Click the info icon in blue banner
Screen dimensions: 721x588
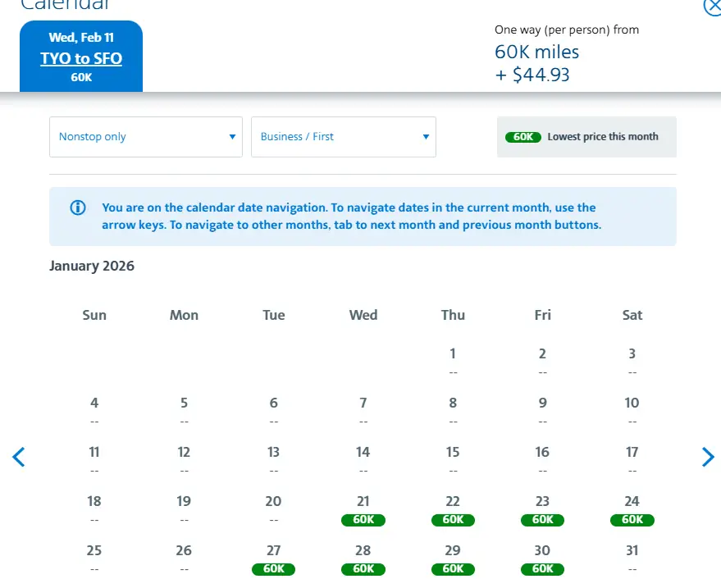tap(78, 207)
